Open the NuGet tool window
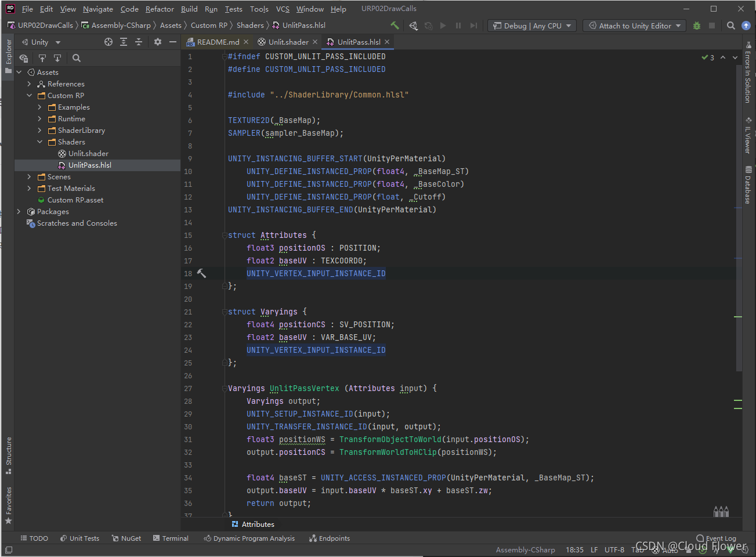 point(126,538)
